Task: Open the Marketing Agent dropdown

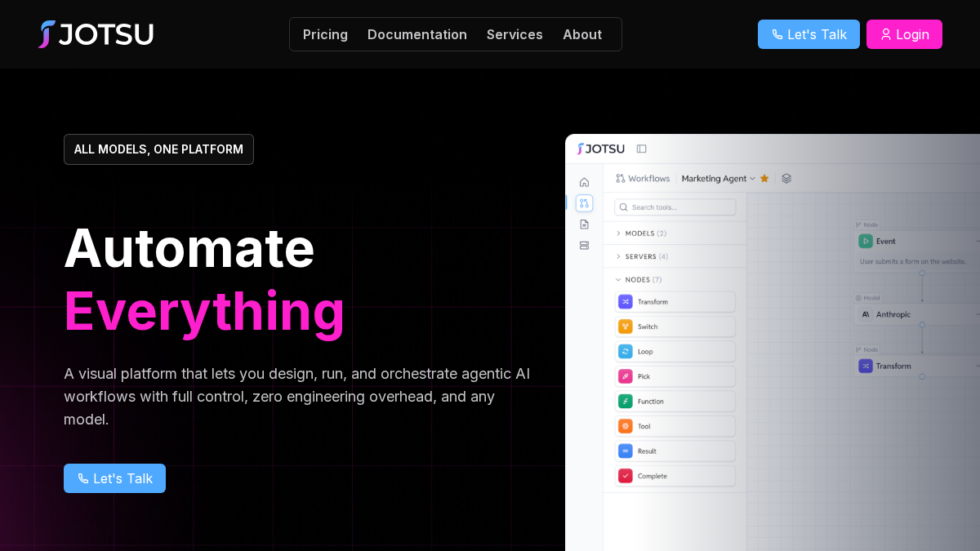Action: tap(719, 178)
